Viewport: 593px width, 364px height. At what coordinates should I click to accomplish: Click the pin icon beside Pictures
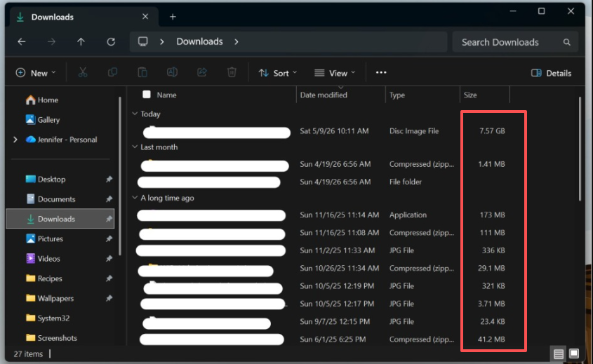109,239
